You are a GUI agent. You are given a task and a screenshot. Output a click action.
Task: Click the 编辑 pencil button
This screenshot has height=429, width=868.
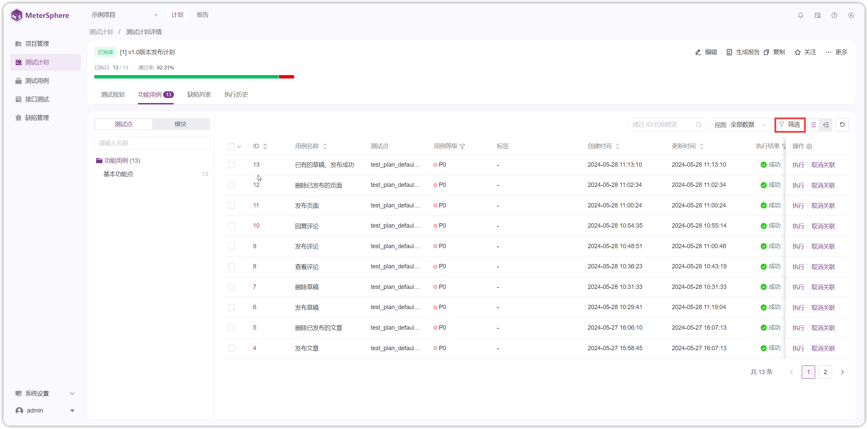click(x=706, y=52)
